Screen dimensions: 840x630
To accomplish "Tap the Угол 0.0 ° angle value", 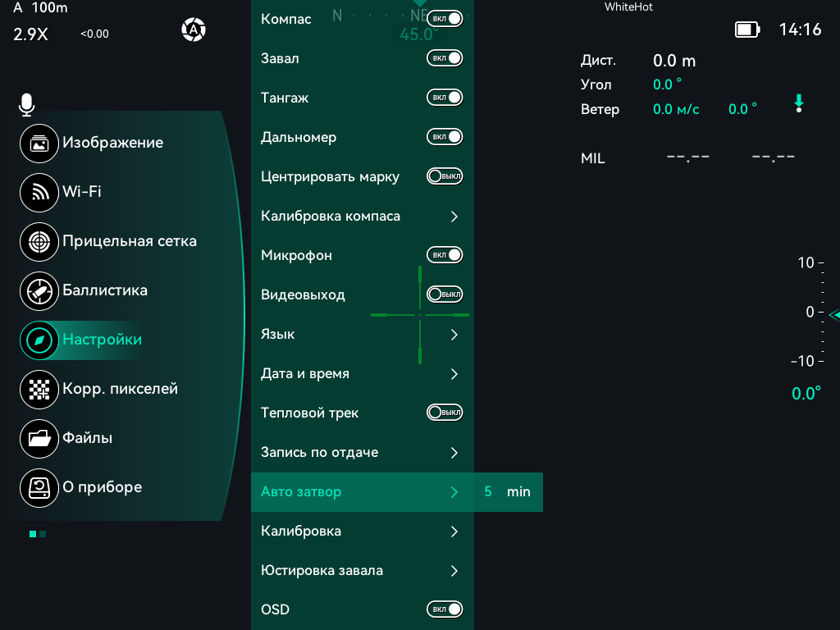I will pyautogui.click(x=668, y=84).
